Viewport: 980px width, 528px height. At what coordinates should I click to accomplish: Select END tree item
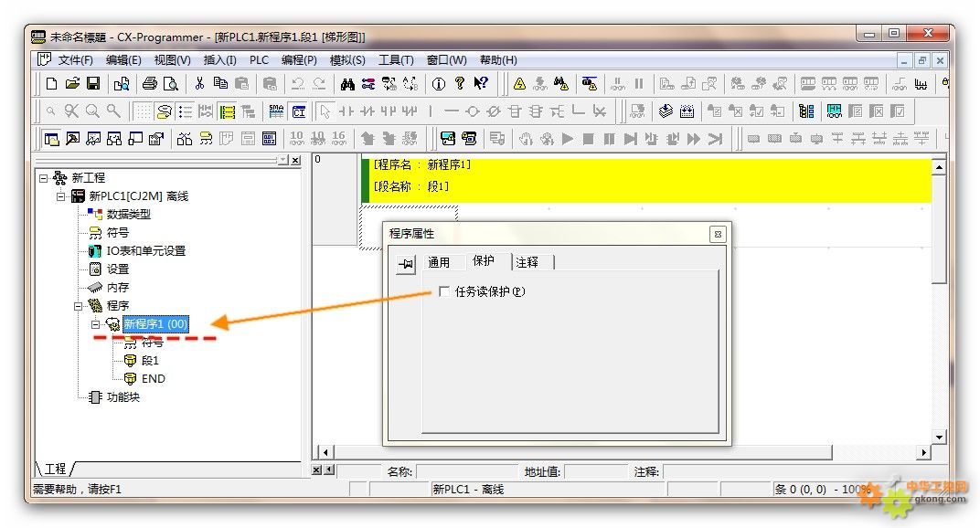click(x=154, y=379)
